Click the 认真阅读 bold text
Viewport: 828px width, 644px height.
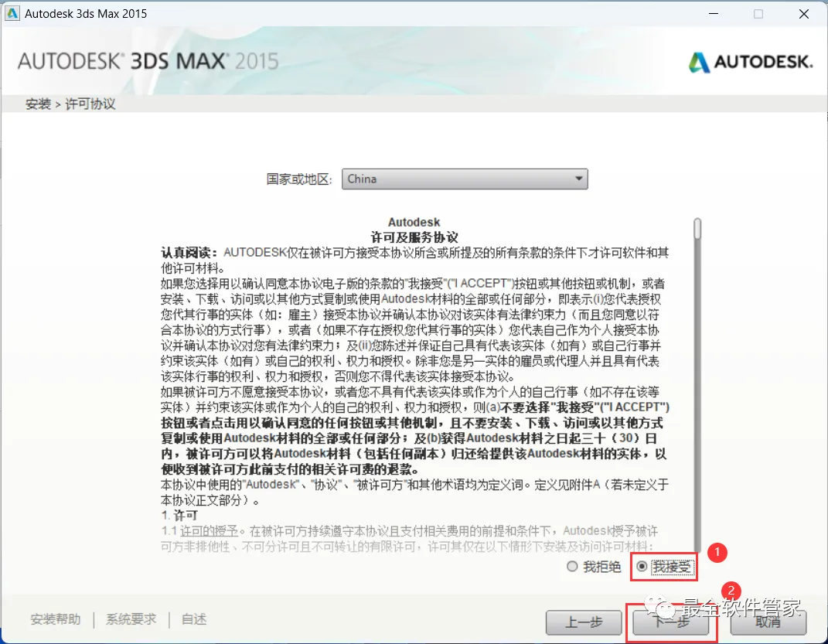click(x=189, y=253)
